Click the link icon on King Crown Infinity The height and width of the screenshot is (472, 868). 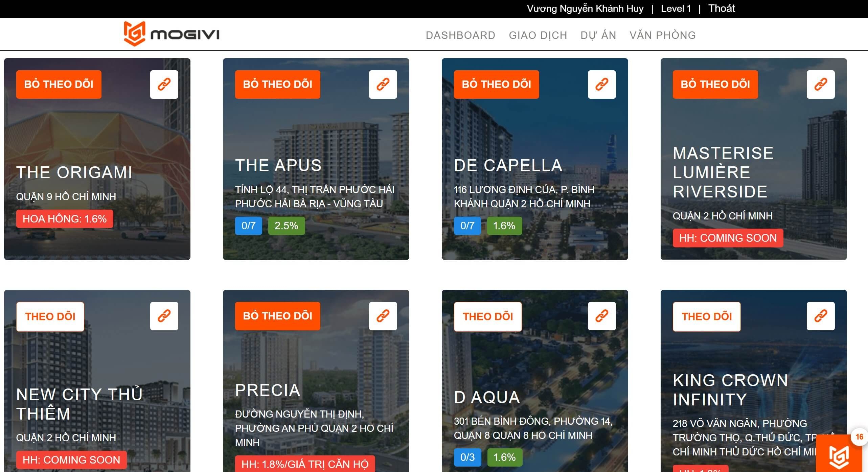[821, 316]
